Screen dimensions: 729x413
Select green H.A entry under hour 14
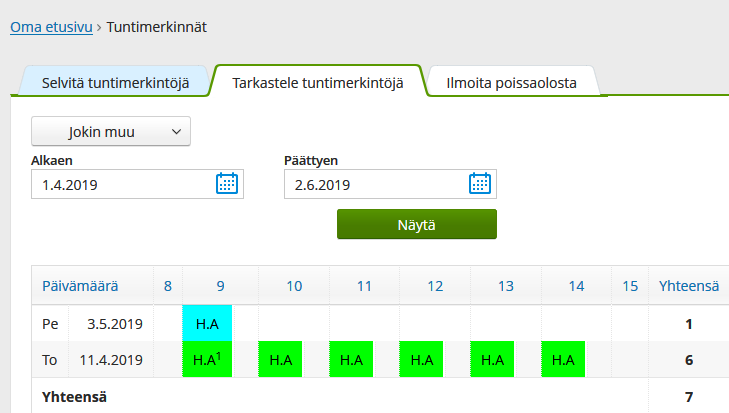[563, 359]
